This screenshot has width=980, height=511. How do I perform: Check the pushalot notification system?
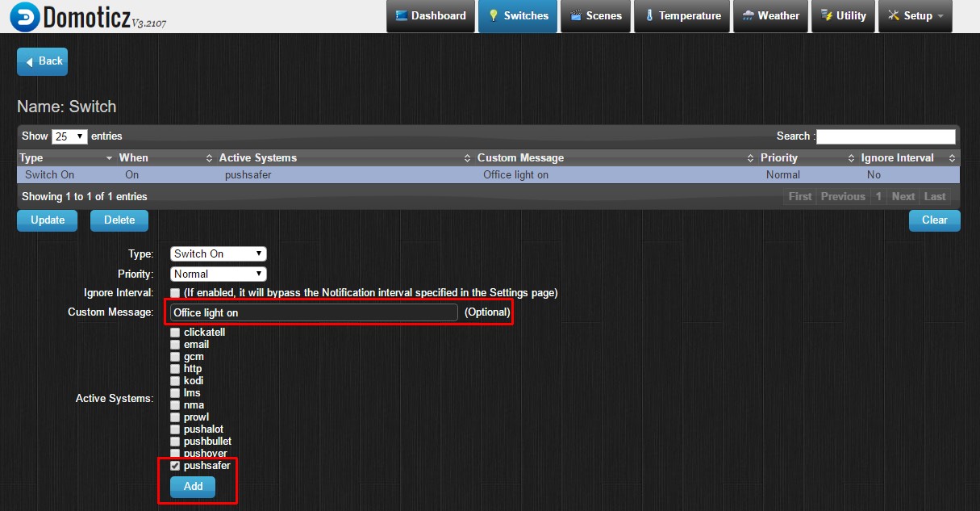(175, 429)
